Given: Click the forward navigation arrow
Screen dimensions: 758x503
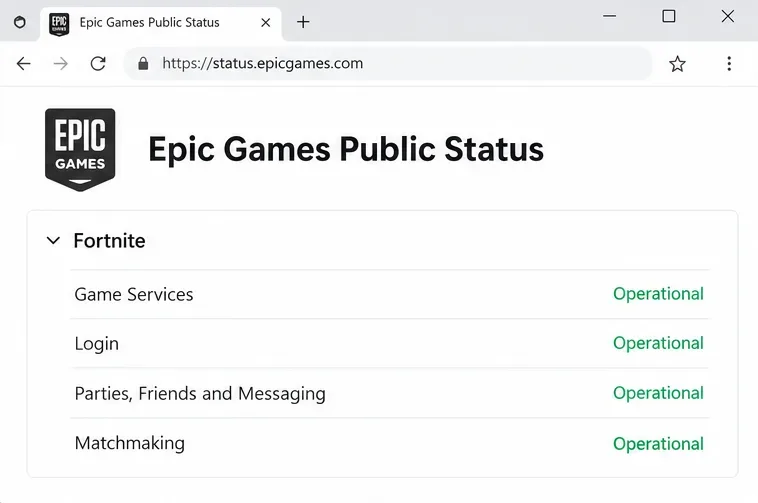Looking at the screenshot, I should coord(60,63).
